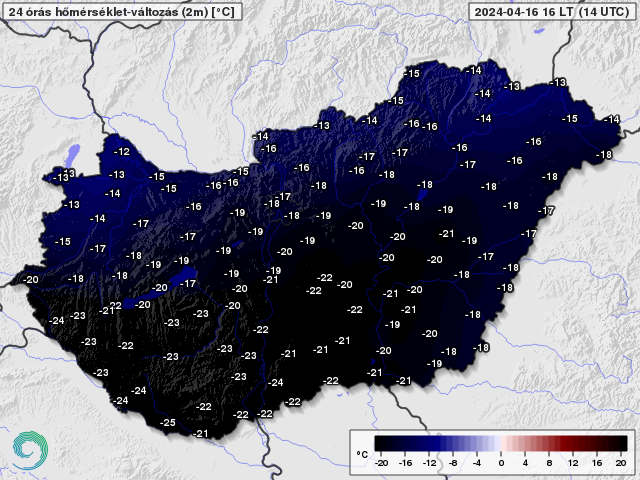Click the '0' tick label on the legend
The height and width of the screenshot is (480, 640).
click(501, 463)
